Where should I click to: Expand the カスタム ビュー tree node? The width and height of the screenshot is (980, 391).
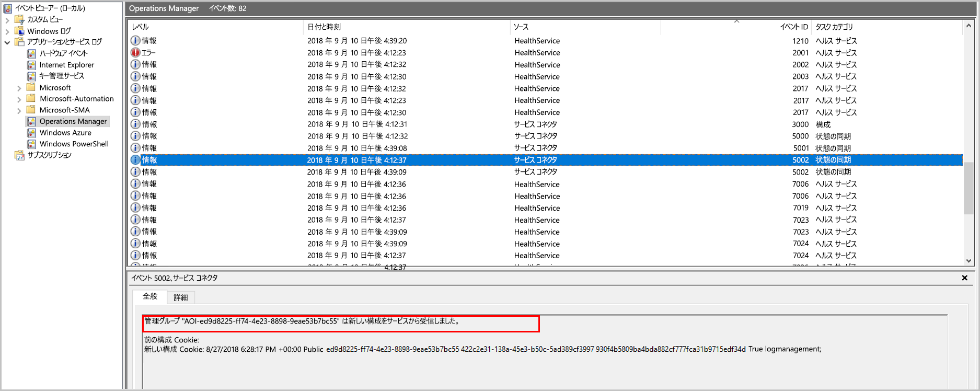tap(7, 20)
